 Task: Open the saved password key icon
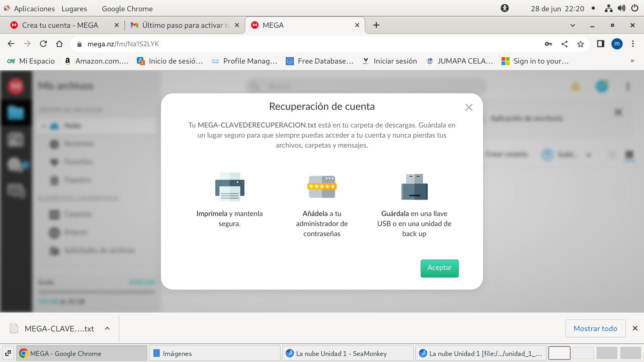pyautogui.click(x=548, y=44)
